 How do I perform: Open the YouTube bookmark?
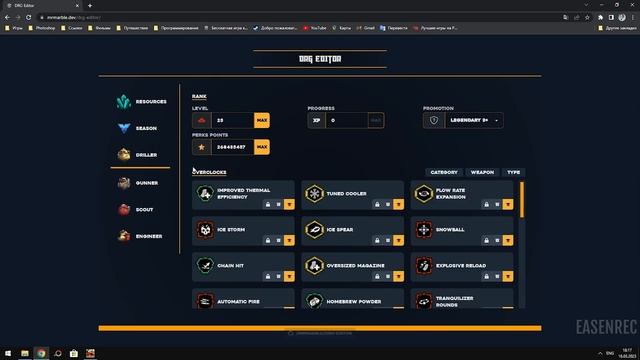click(315, 28)
